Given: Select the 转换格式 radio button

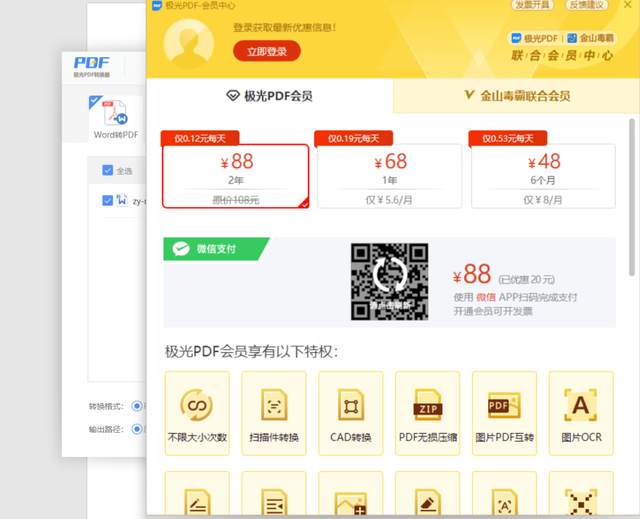Looking at the screenshot, I should [137, 406].
